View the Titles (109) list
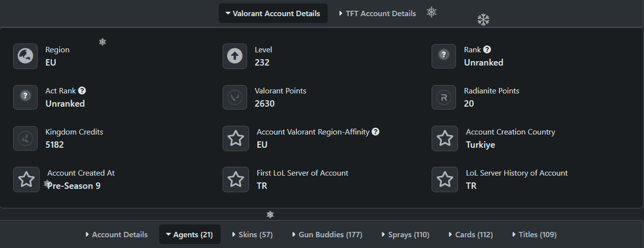This screenshot has width=644, height=248. click(x=534, y=235)
